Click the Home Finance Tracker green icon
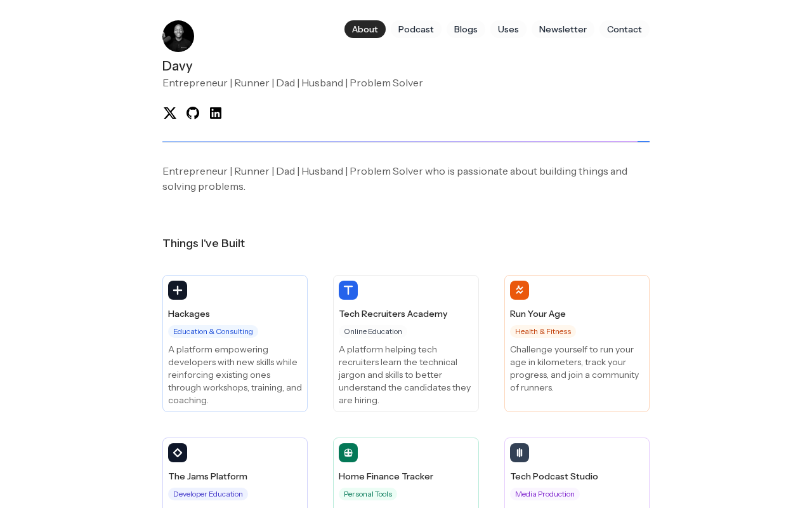 point(348,453)
